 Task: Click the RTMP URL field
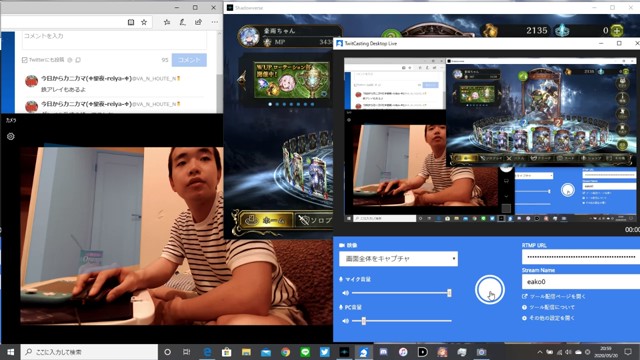(x=581, y=257)
